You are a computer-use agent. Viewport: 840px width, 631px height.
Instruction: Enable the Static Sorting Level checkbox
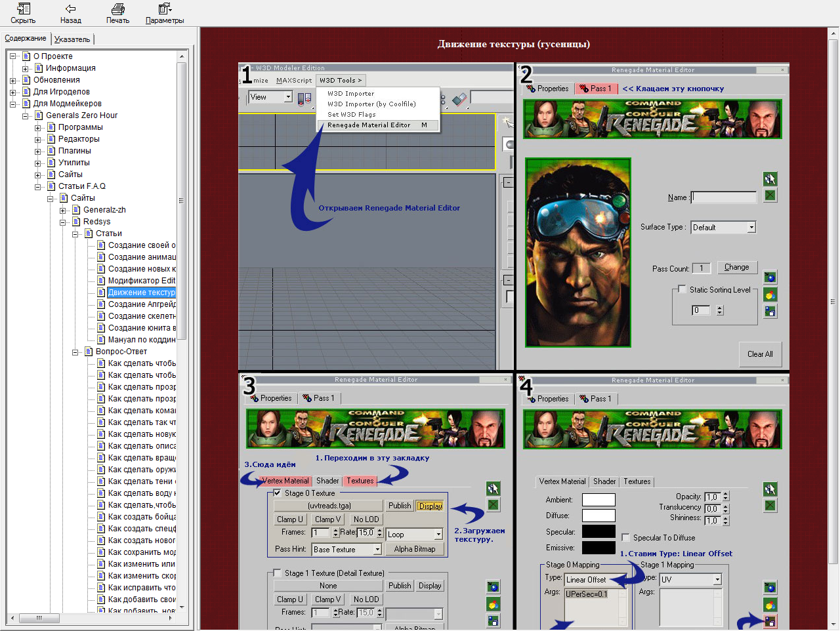[x=682, y=289]
